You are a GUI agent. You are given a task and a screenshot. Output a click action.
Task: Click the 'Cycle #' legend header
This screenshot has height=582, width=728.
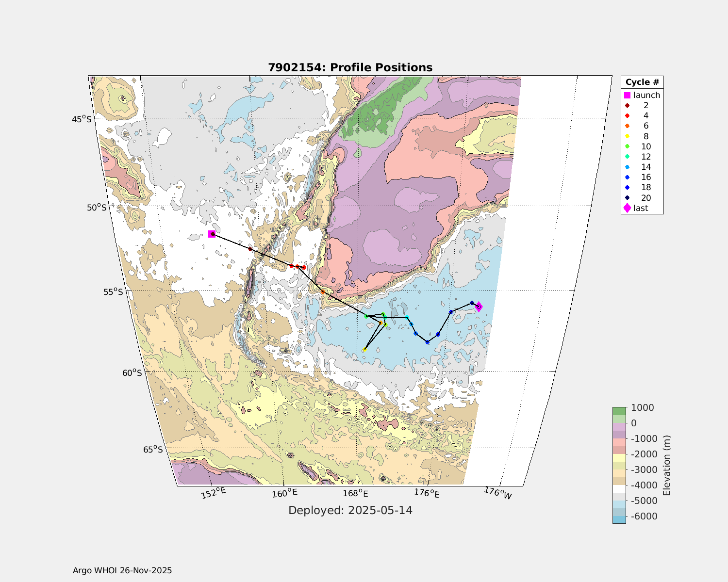point(642,82)
